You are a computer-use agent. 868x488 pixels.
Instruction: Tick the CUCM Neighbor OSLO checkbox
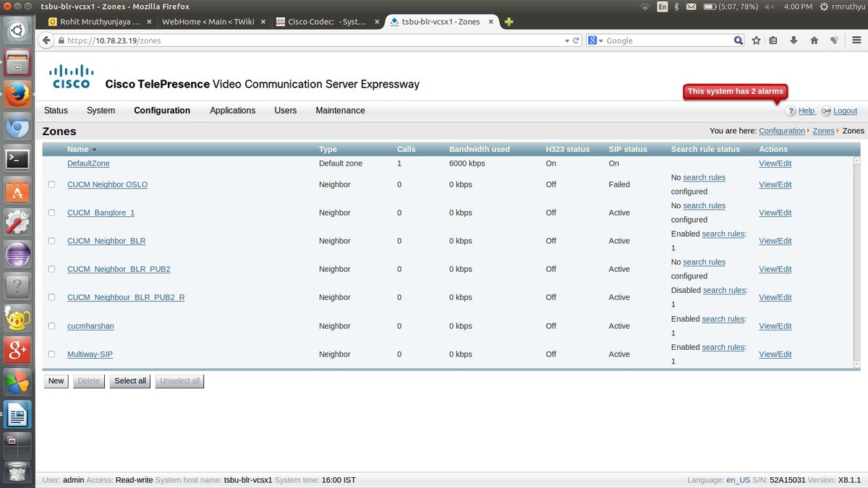pyautogui.click(x=51, y=184)
